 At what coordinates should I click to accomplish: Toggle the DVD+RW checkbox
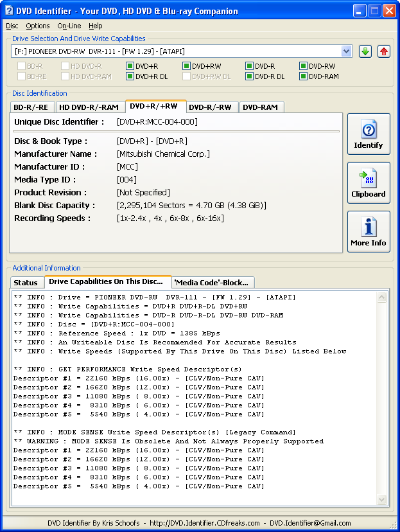pos(186,66)
